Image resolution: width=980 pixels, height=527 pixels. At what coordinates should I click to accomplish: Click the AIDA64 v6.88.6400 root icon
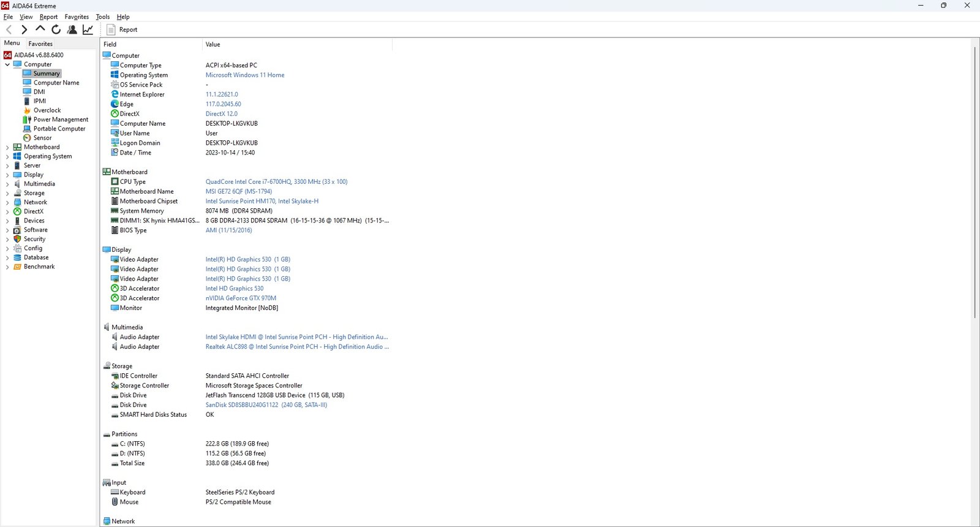[x=8, y=55]
